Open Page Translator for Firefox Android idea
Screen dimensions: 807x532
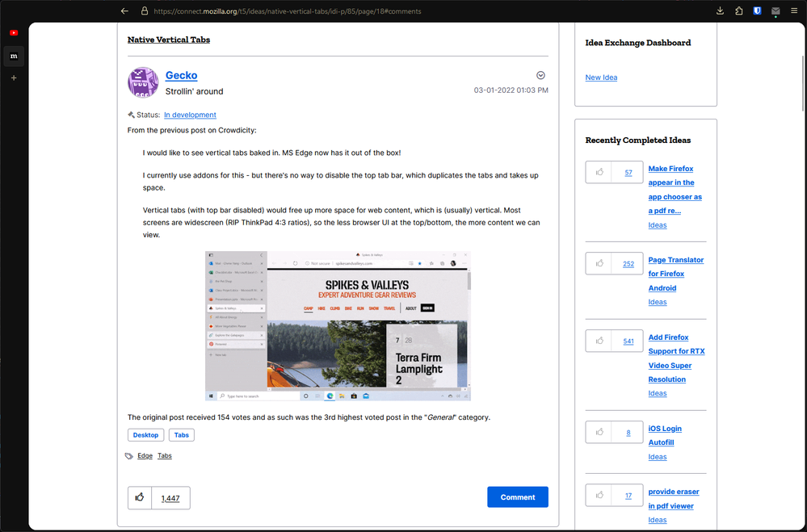click(676, 274)
